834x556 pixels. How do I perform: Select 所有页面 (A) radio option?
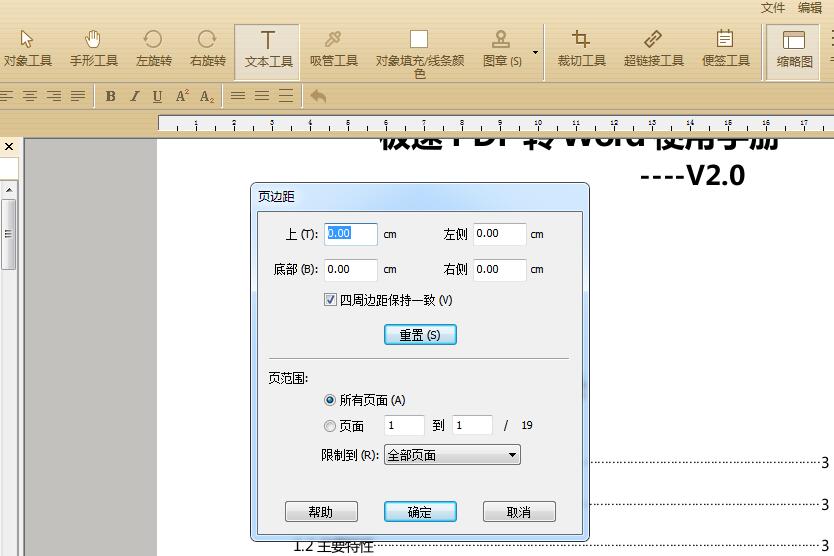click(330, 400)
